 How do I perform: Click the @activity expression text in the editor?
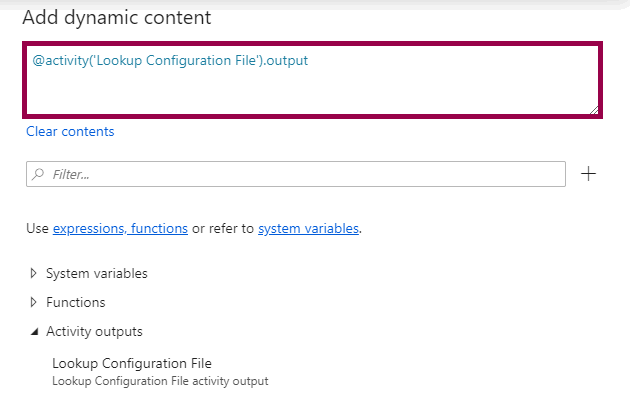coord(170,61)
